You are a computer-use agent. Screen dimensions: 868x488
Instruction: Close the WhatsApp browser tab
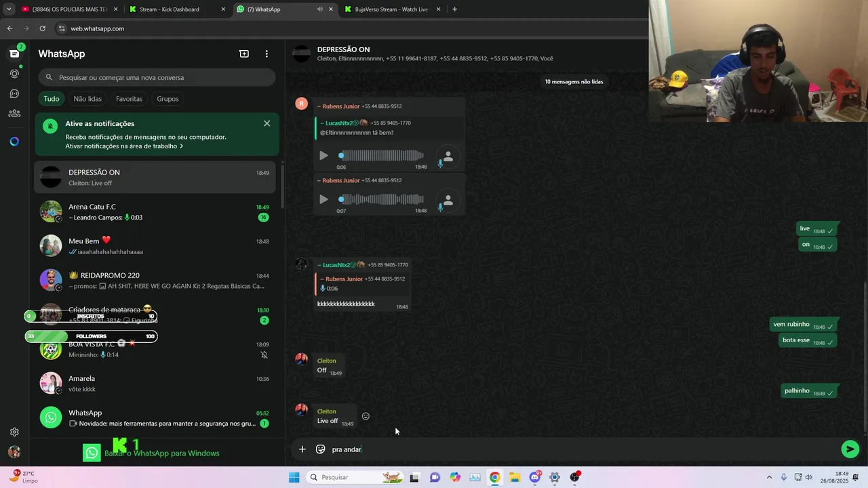tap(331, 9)
